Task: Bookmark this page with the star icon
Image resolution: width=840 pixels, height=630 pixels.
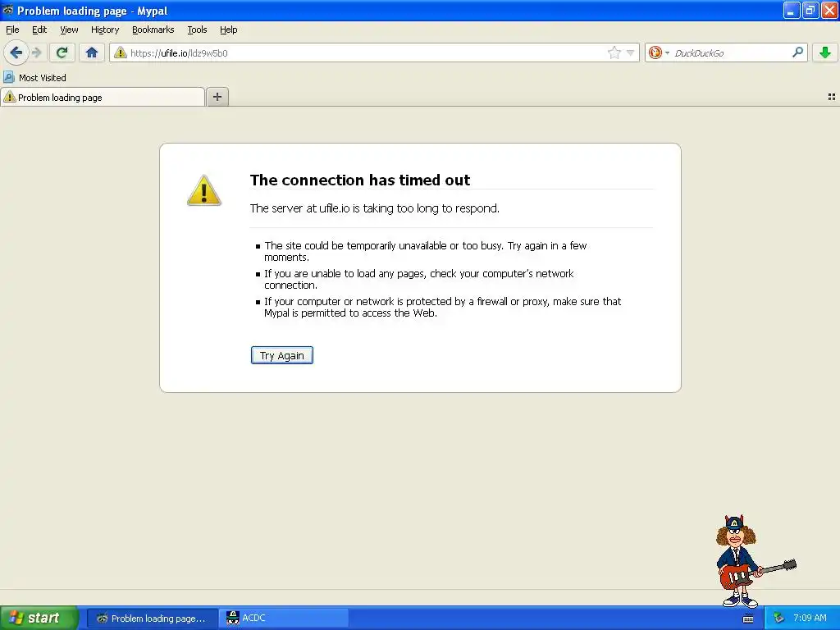Action: coord(614,52)
